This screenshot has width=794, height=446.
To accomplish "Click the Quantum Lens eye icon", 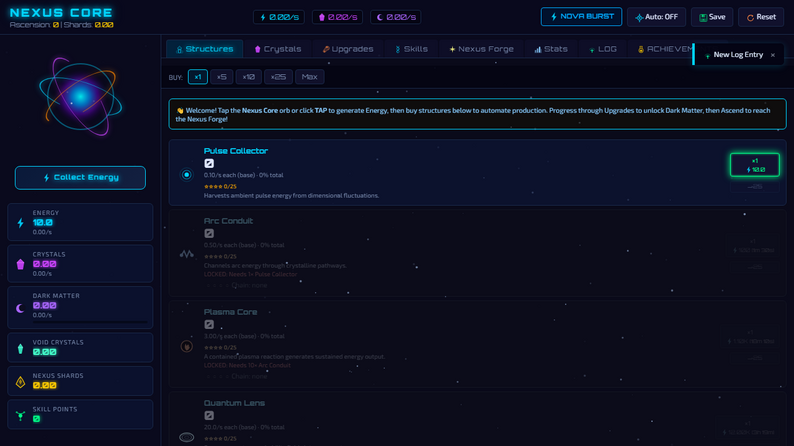I will (x=186, y=437).
